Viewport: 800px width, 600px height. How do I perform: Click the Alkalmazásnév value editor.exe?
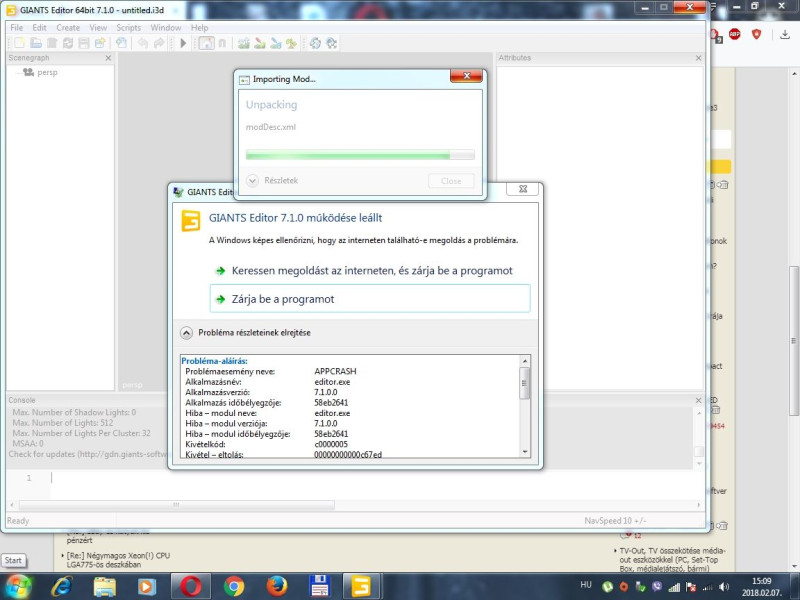[x=332, y=382]
